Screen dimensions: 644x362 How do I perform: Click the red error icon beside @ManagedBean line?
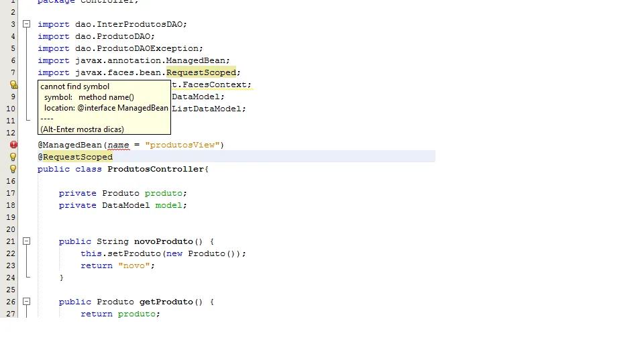[13, 145]
